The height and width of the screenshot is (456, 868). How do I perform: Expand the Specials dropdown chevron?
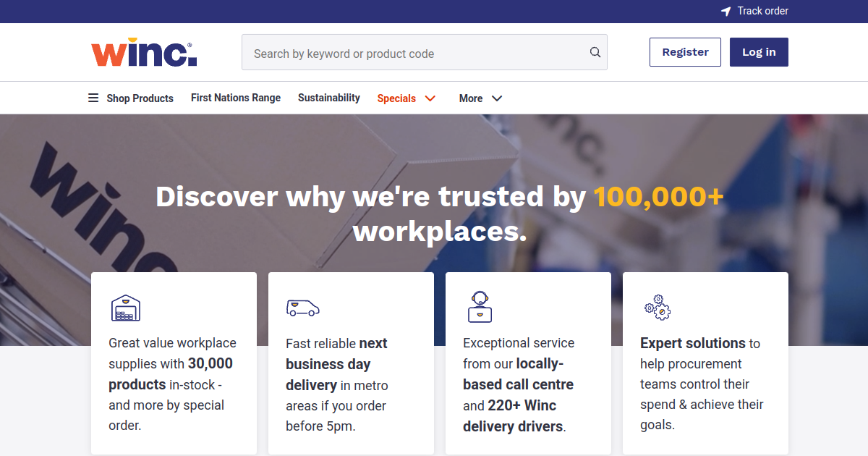point(430,98)
